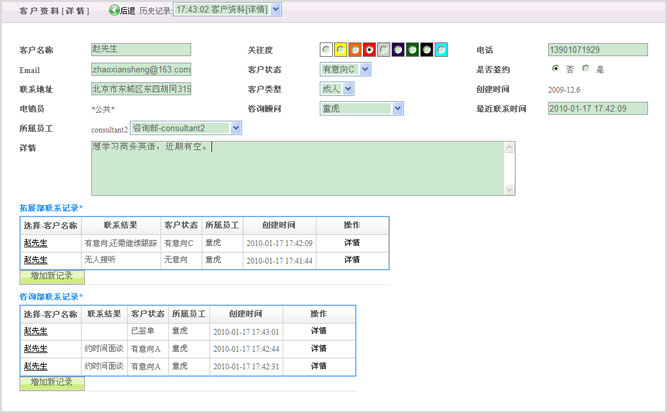Click the Email input field
Viewport: 667px width, 413px height.
[x=141, y=69]
